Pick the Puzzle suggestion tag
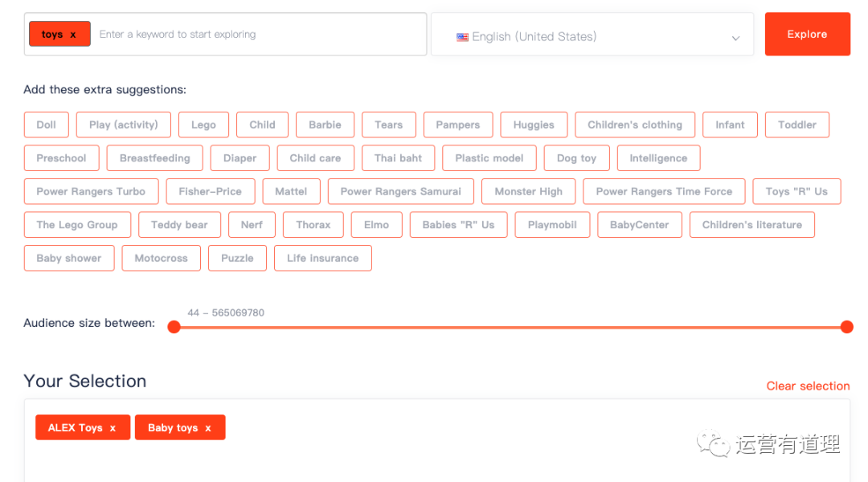The width and height of the screenshot is (868, 482). coord(237,259)
